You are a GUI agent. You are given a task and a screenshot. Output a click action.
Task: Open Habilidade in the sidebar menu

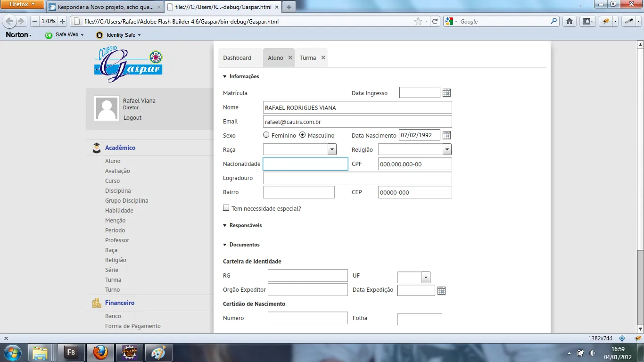tap(119, 211)
